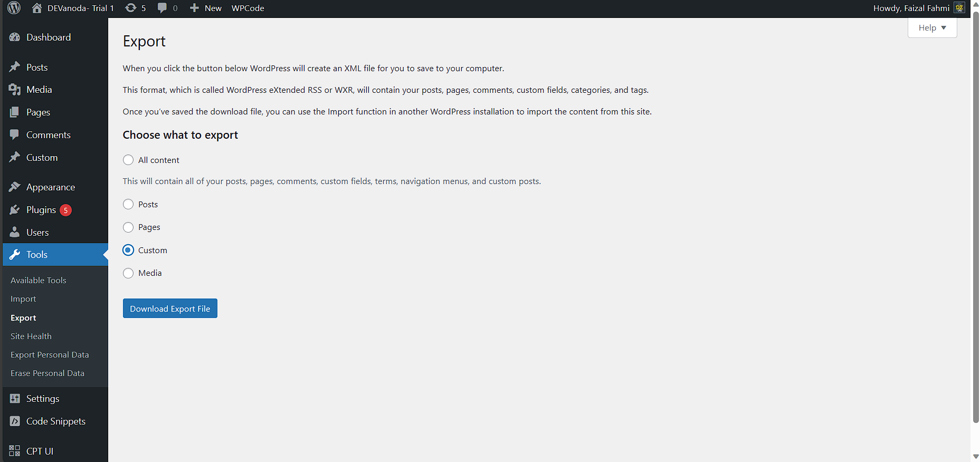980x462 pixels.
Task: Click the Choose what to export heading
Action: 180,135
